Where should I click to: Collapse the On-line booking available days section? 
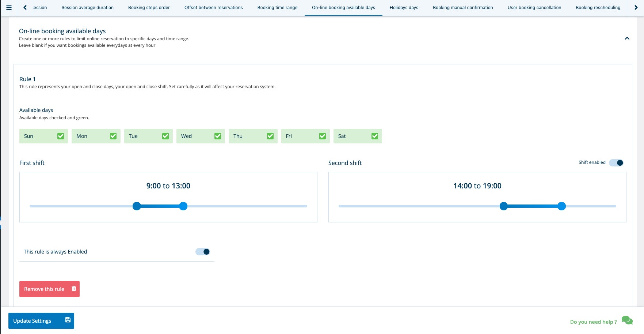click(627, 38)
